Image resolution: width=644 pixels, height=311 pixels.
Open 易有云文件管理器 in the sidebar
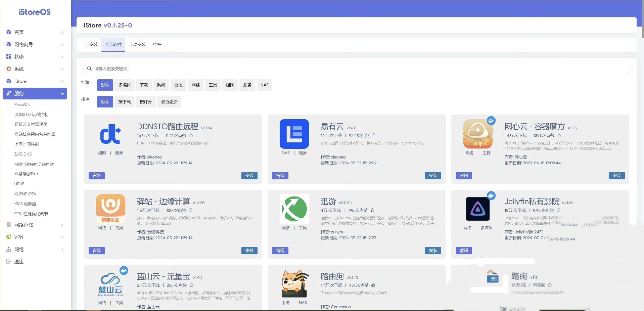31,124
